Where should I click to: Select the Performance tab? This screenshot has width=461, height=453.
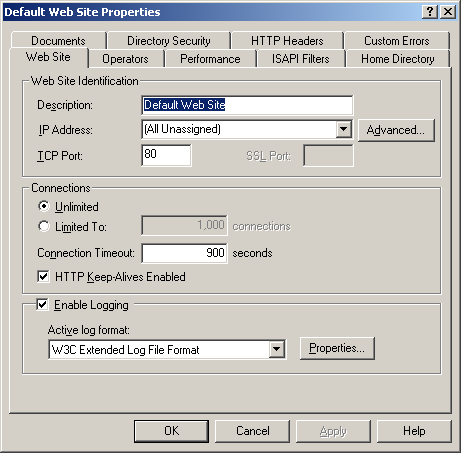point(210,59)
